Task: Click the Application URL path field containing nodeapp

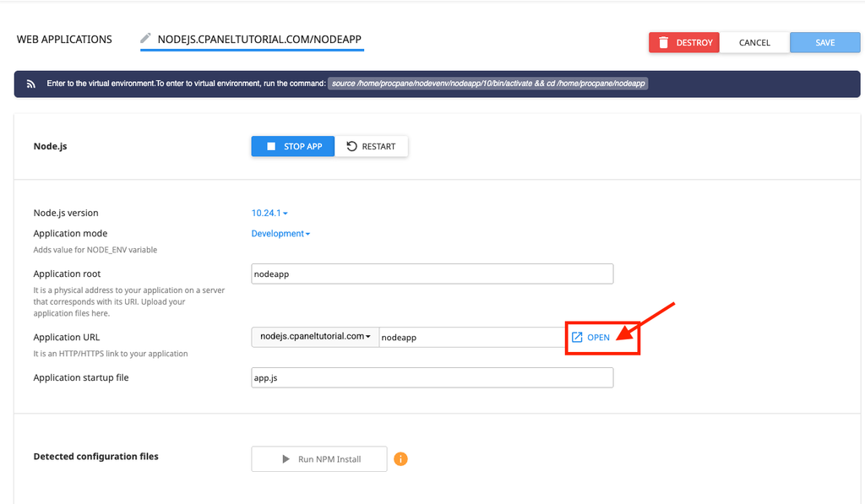Action: click(473, 337)
